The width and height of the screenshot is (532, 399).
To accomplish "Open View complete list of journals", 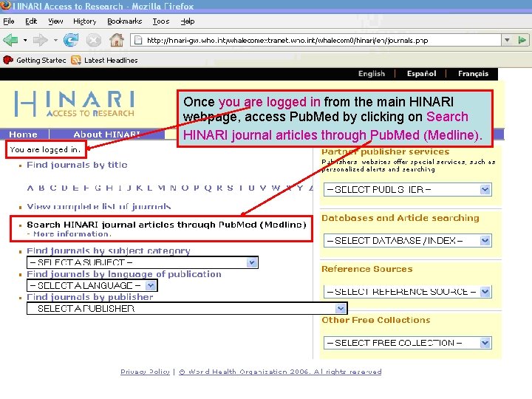I will pos(99,206).
